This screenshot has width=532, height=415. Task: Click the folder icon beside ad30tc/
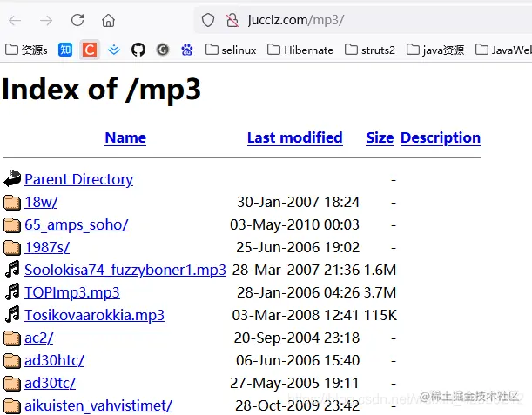pos(12,384)
